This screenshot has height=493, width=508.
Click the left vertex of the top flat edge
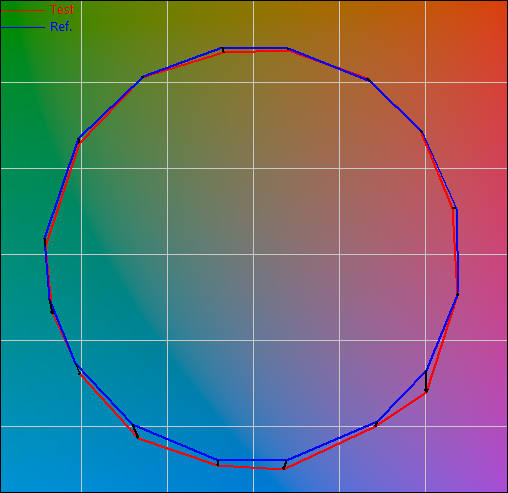click(223, 49)
